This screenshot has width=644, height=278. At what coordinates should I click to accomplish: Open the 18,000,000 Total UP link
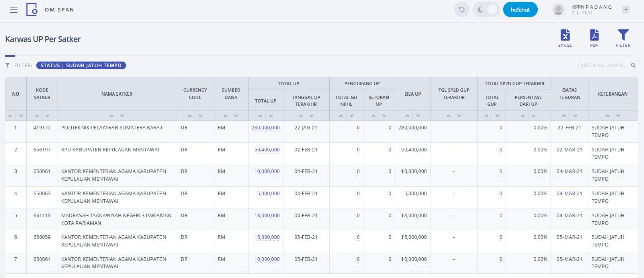pyautogui.click(x=267, y=216)
